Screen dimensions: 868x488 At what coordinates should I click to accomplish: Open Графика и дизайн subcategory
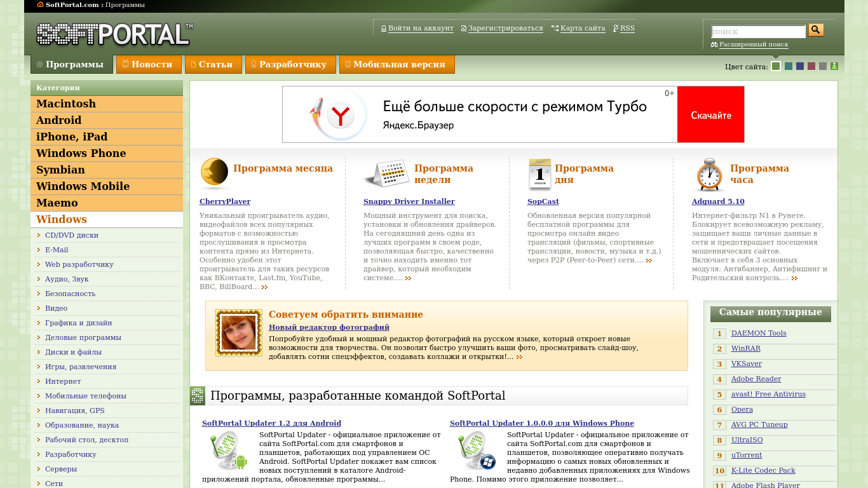click(x=78, y=323)
